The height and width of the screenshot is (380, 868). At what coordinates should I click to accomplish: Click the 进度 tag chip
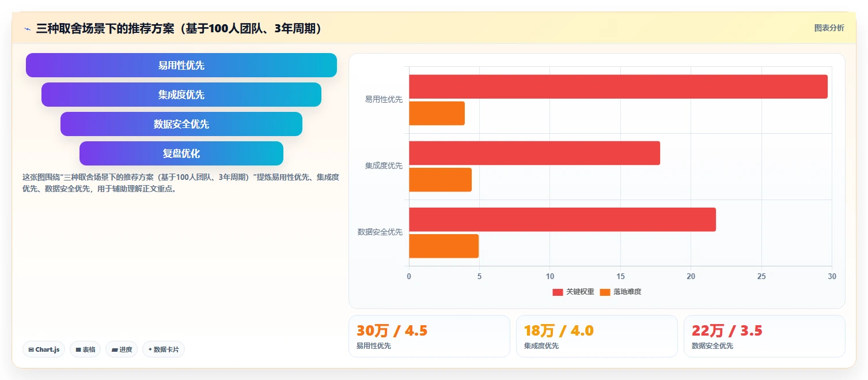(122, 349)
